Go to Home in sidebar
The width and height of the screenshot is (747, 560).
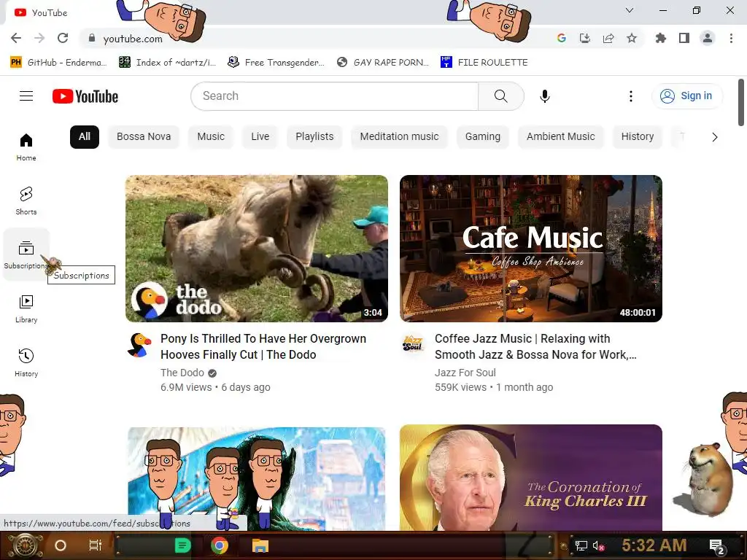[26, 147]
